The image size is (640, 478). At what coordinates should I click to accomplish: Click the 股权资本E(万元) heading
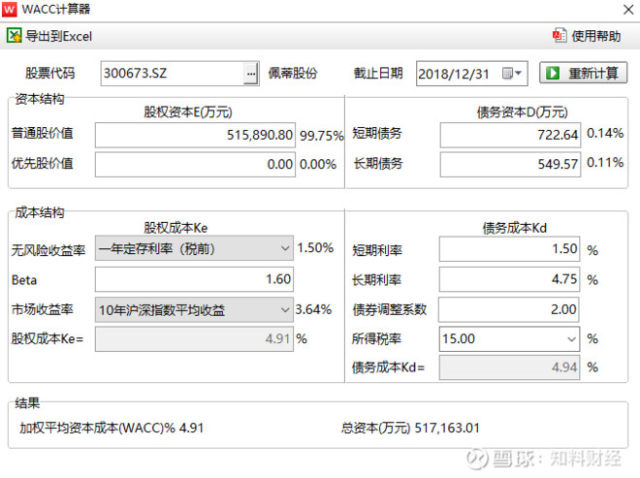(188, 112)
